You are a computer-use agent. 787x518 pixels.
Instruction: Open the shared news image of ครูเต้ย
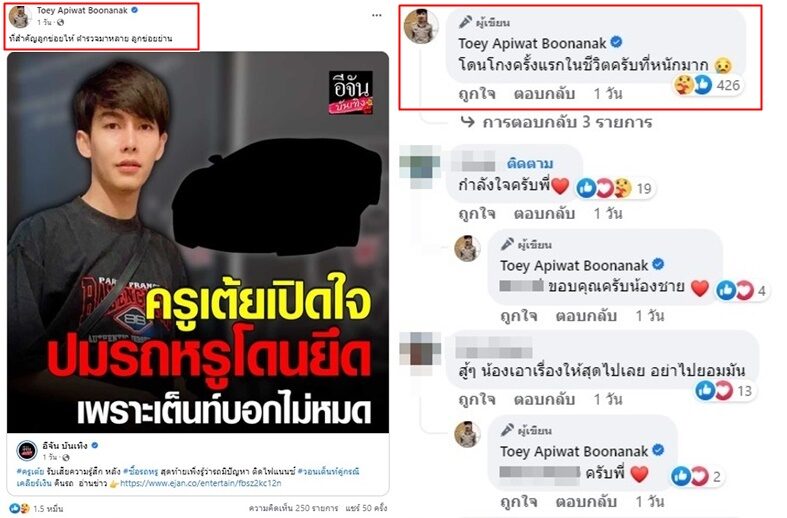(198, 242)
